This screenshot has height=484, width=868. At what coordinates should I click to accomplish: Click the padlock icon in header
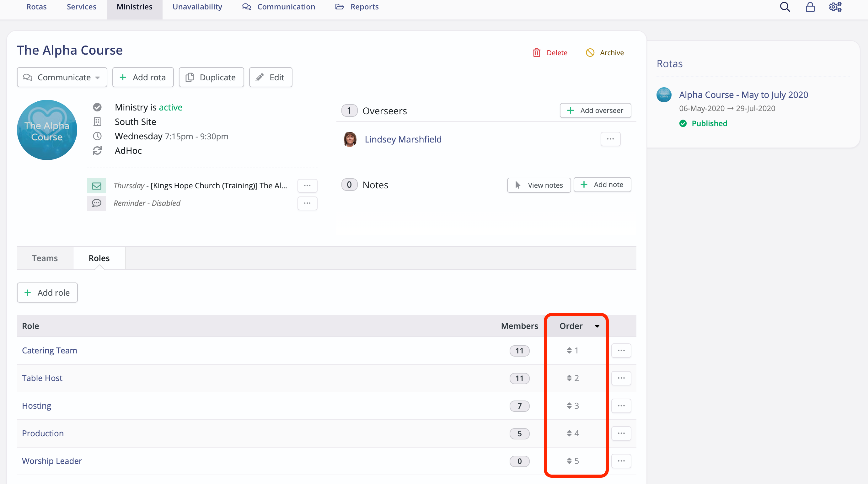[810, 7]
